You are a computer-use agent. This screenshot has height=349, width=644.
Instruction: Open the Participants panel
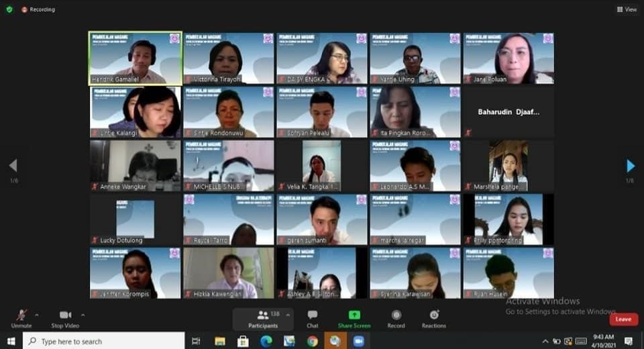pos(262,318)
